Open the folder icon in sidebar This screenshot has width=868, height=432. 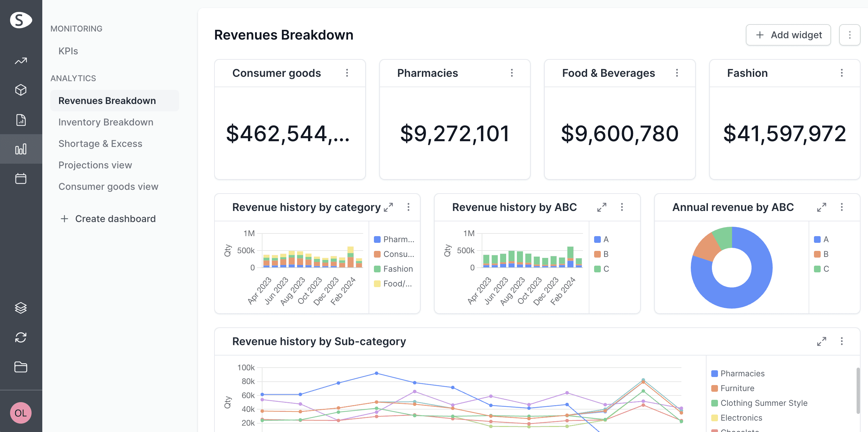21,367
